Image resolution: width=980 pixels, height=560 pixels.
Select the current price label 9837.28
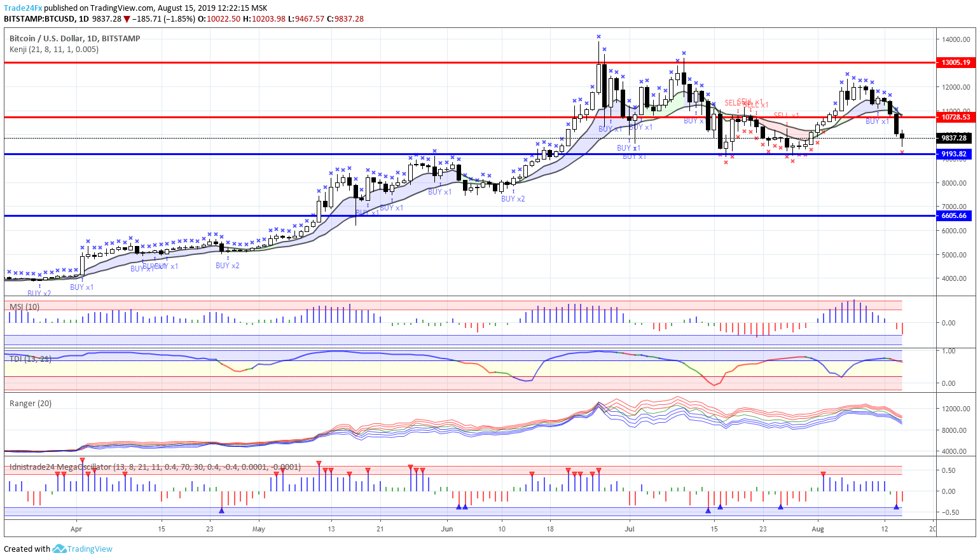[955, 138]
